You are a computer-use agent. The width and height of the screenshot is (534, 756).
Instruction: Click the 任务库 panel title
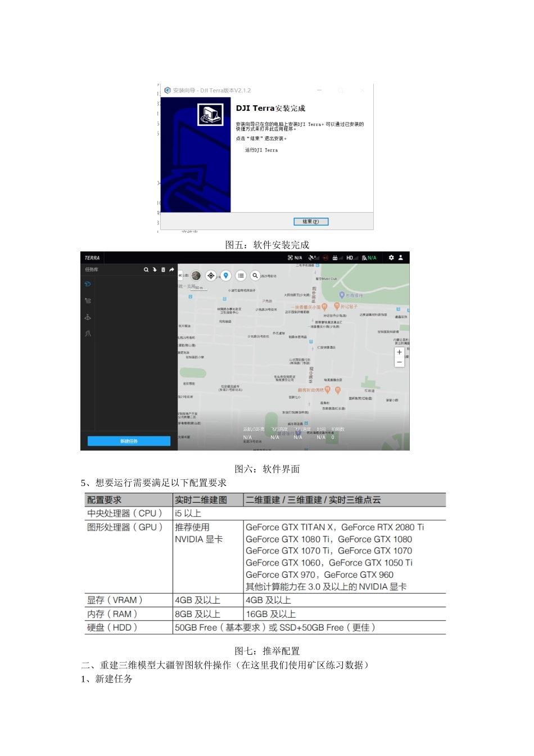(x=92, y=270)
